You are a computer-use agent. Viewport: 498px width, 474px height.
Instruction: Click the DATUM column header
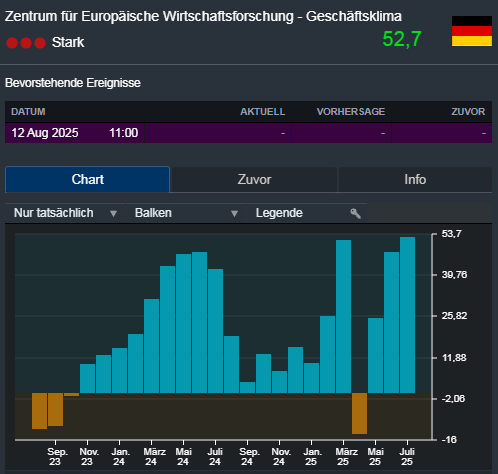tap(28, 112)
